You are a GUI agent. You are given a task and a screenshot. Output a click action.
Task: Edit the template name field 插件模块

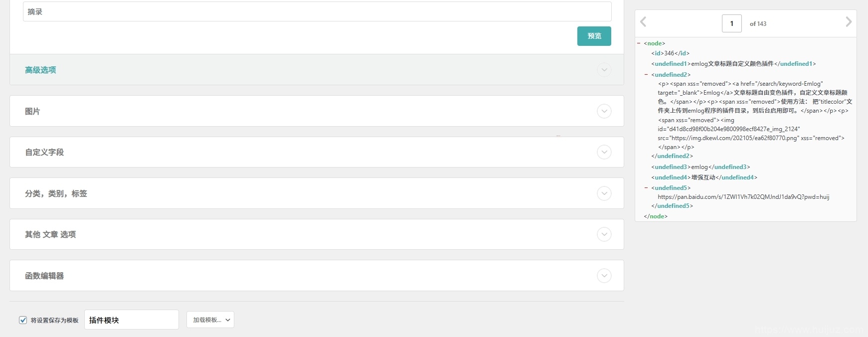click(132, 320)
